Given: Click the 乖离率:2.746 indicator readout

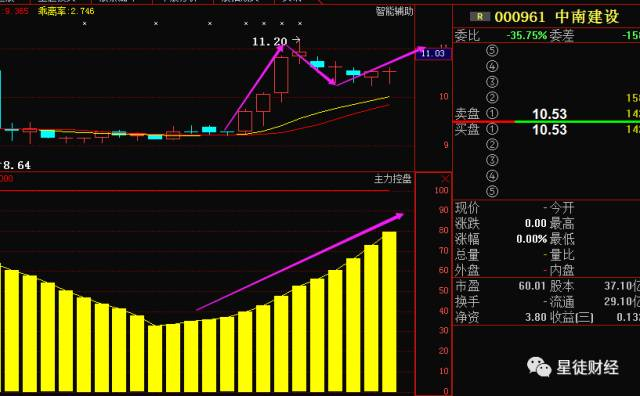Looking at the screenshot, I should coord(66,11).
